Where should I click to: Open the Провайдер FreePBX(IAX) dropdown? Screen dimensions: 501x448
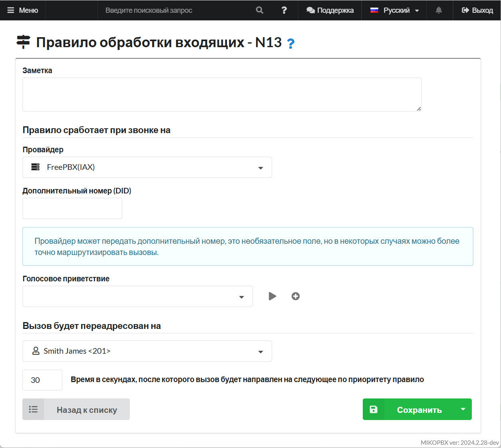point(147,167)
